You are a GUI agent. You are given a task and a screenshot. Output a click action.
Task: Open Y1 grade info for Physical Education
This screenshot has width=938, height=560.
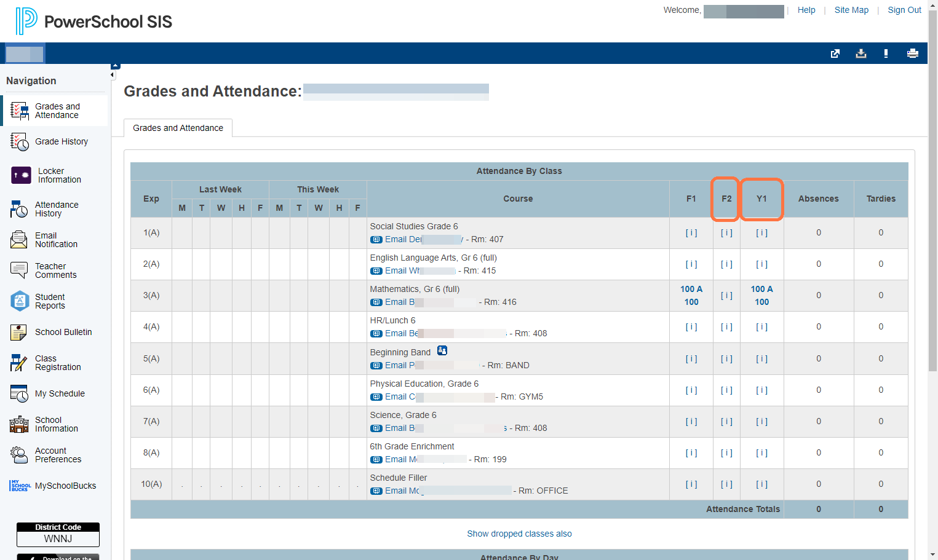click(761, 390)
